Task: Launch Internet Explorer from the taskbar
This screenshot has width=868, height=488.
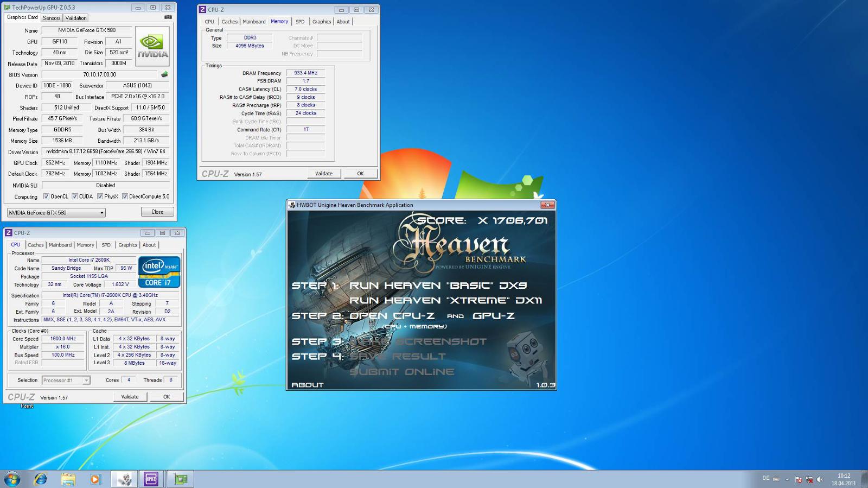Action: coord(40,479)
